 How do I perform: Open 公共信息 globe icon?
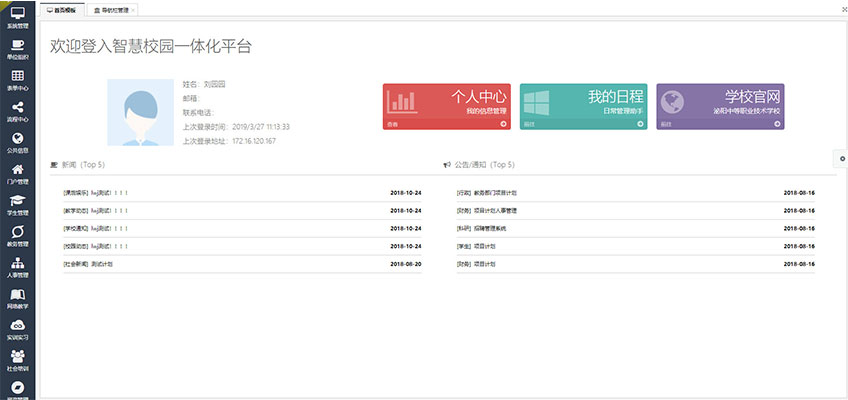pos(17,139)
